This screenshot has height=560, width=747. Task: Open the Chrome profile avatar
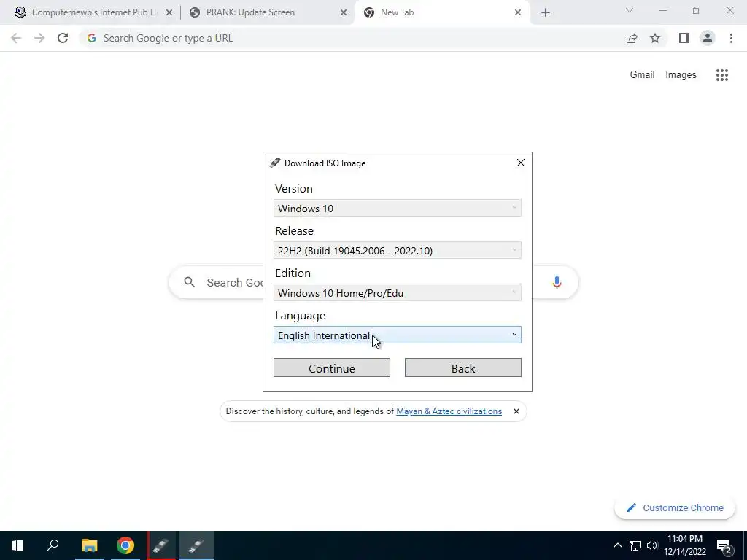point(708,38)
